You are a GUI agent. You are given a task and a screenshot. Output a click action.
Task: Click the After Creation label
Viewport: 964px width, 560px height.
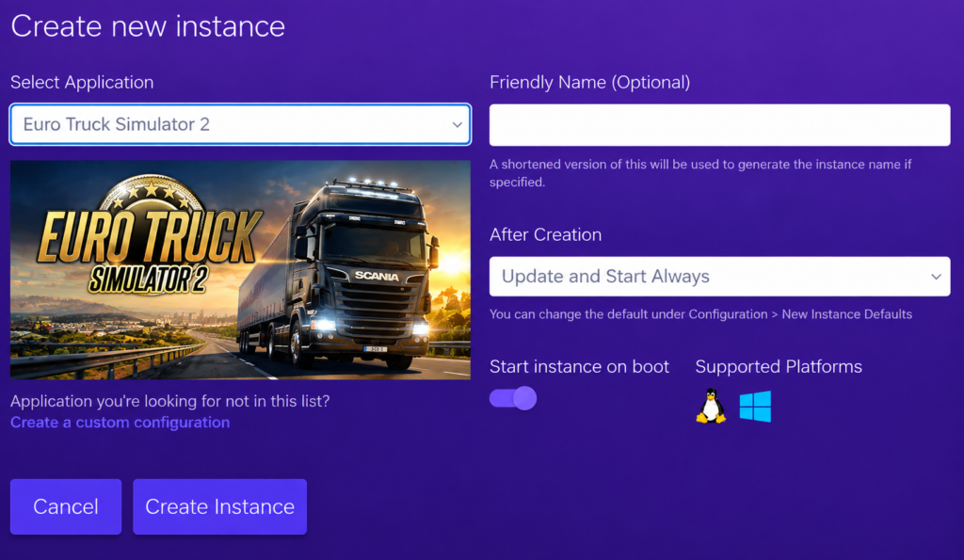click(545, 234)
